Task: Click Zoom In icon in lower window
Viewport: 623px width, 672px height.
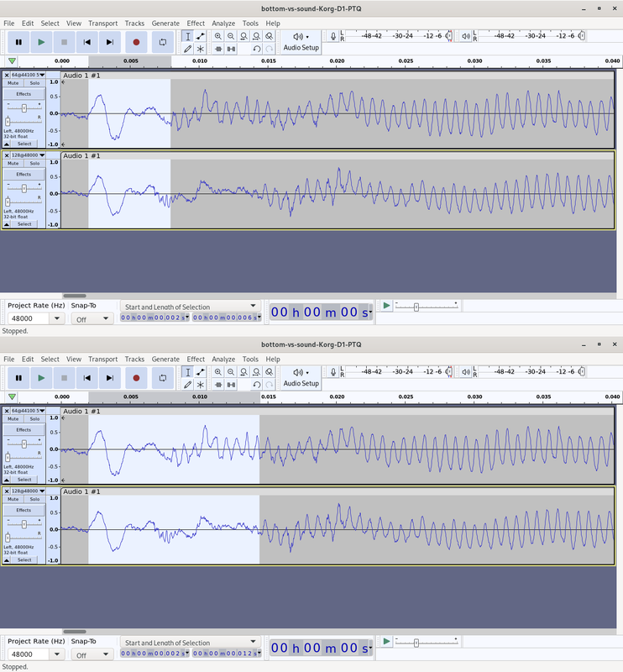Action: tap(218, 372)
